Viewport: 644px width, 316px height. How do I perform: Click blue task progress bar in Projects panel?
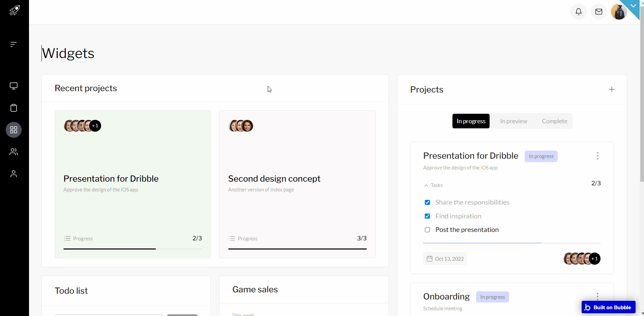click(512, 243)
